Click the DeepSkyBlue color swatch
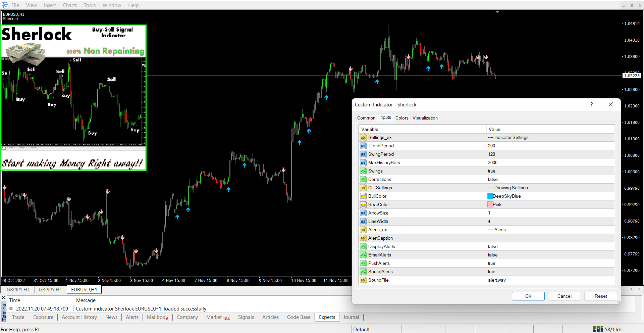 (490, 196)
